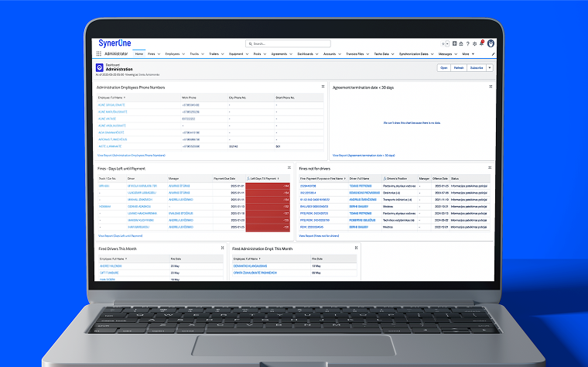
Task: Click the 13 May fire date cell
Action: (x=333, y=266)
